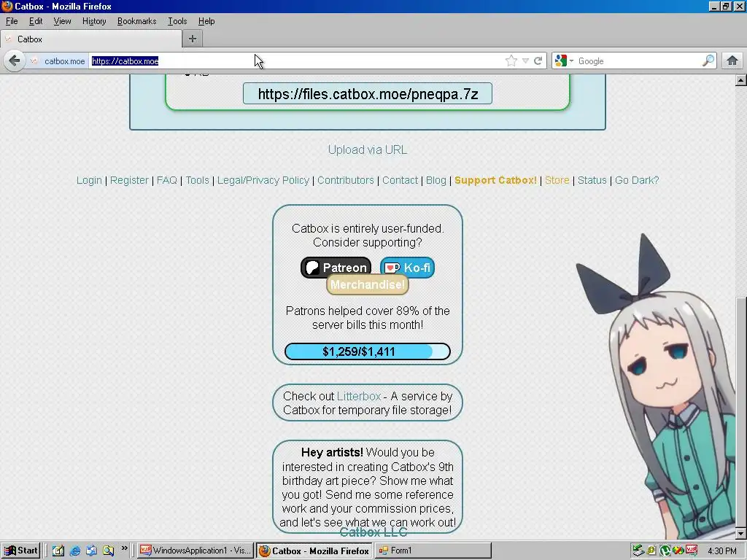This screenshot has width=747, height=560.
Task: Click the 4:30 PM system clock
Action: click(x=721, y=551)
